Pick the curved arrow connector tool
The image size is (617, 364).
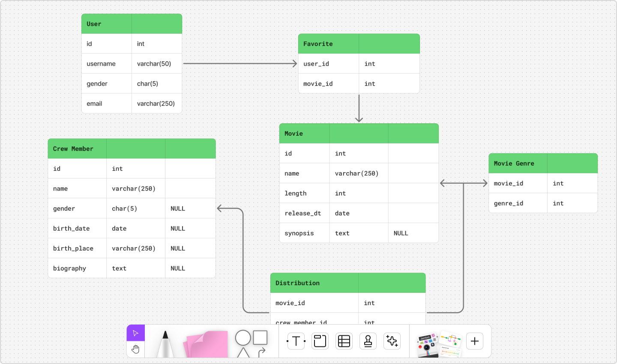[x=262, y=352]
